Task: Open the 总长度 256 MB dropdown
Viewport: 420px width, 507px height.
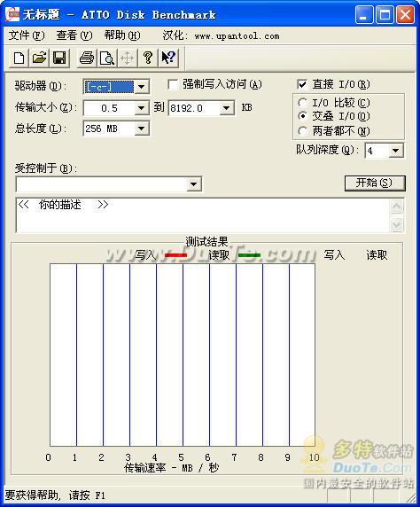Action: (141, 129)
